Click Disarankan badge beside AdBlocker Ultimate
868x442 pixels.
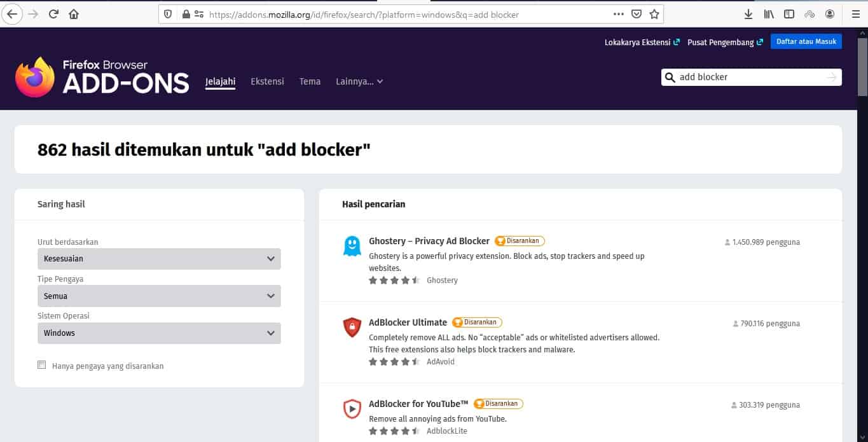click(x=477, y=322)
